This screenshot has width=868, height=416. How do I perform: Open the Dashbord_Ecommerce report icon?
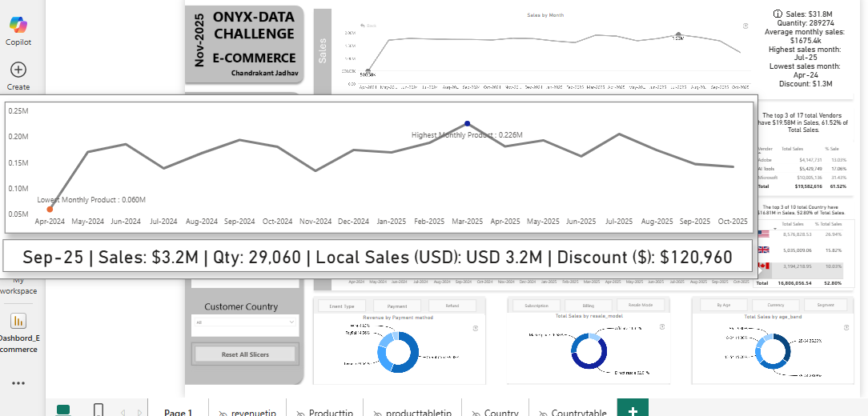[x=18, y=321]
